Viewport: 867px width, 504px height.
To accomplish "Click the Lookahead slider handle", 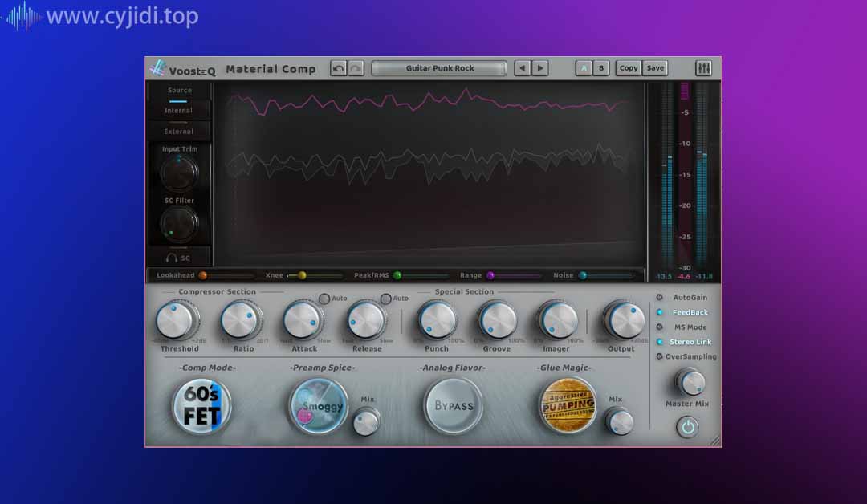I will (203, 275).
